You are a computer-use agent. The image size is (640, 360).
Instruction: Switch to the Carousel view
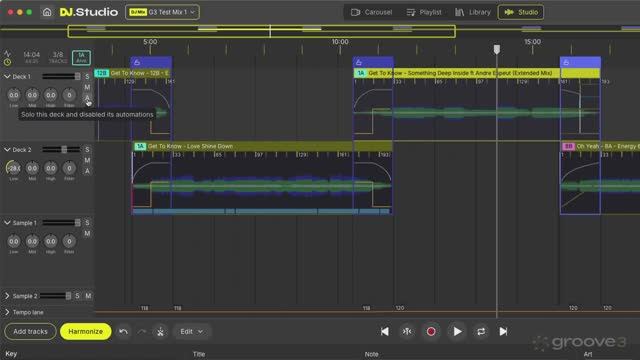[371, 12]
